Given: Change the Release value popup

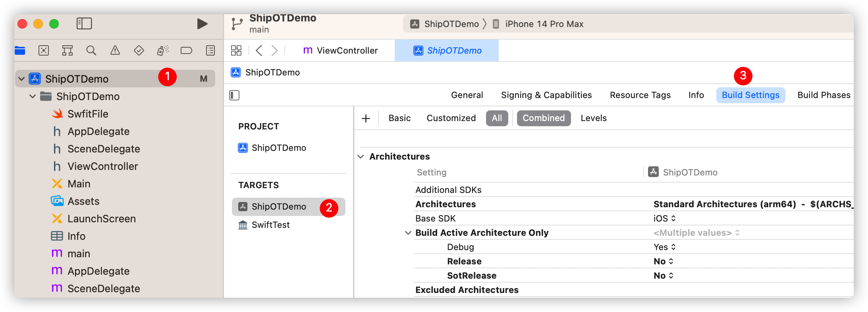Looking at the screenshot, I should pos(664,262).
